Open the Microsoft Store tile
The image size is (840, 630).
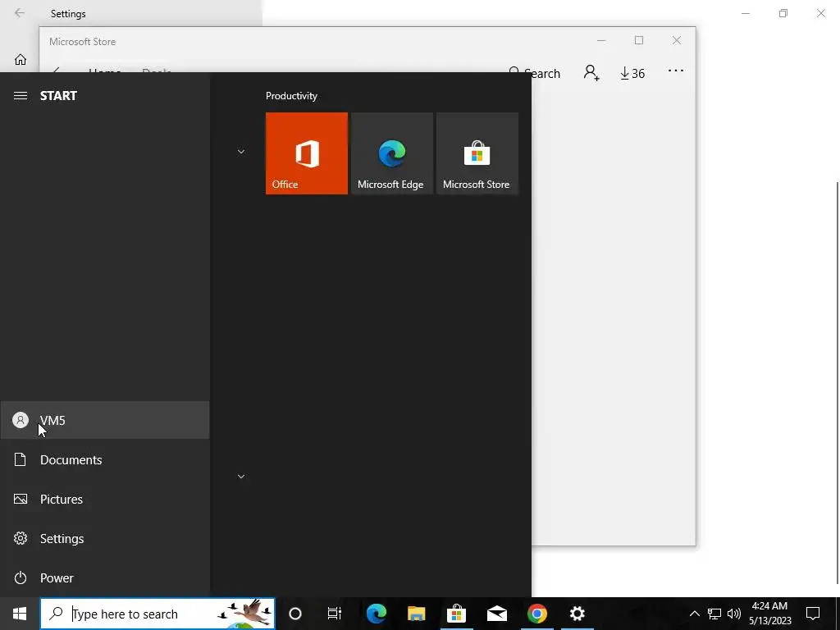tap(477, 153)
